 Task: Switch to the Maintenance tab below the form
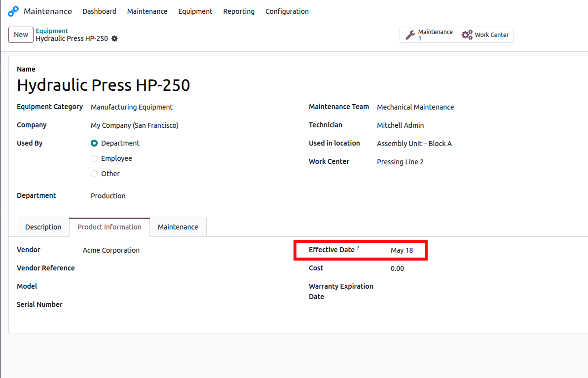coord(178,227)
